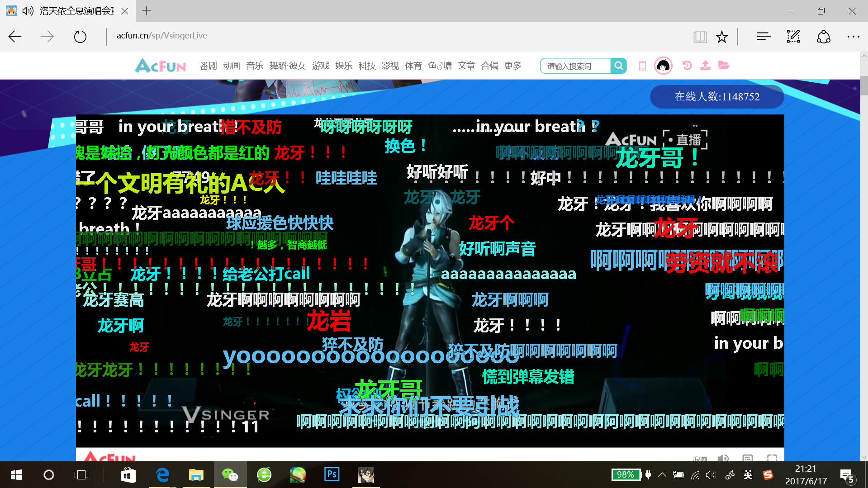
Task: Open the user avatar profile
Action: click(663, 66)
